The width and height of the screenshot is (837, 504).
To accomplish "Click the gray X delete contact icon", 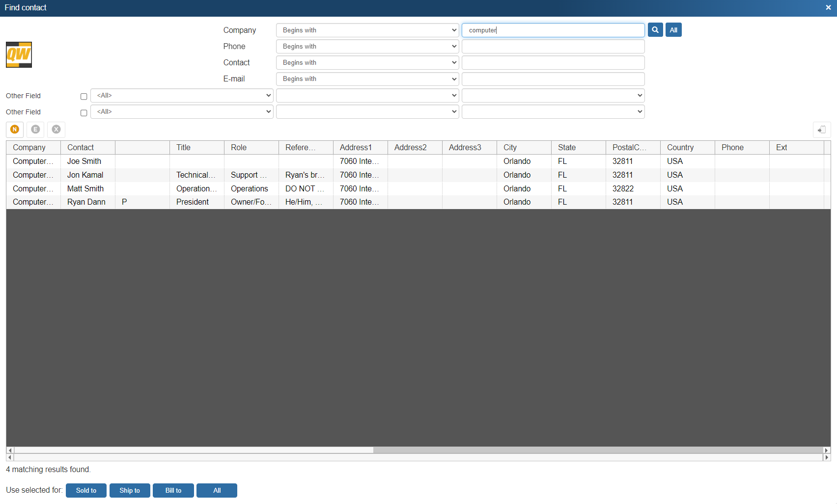I will (56, 129).
